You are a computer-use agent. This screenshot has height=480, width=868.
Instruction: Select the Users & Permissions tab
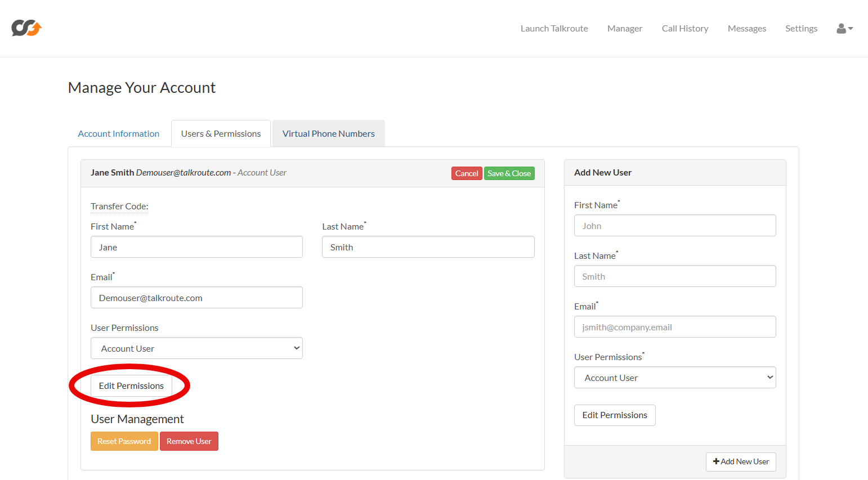point(221,133)
